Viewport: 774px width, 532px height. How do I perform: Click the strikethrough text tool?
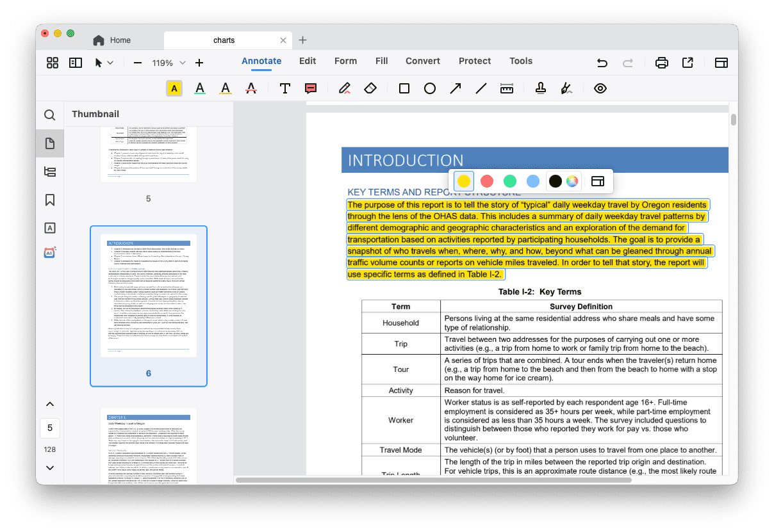[251, 88]
